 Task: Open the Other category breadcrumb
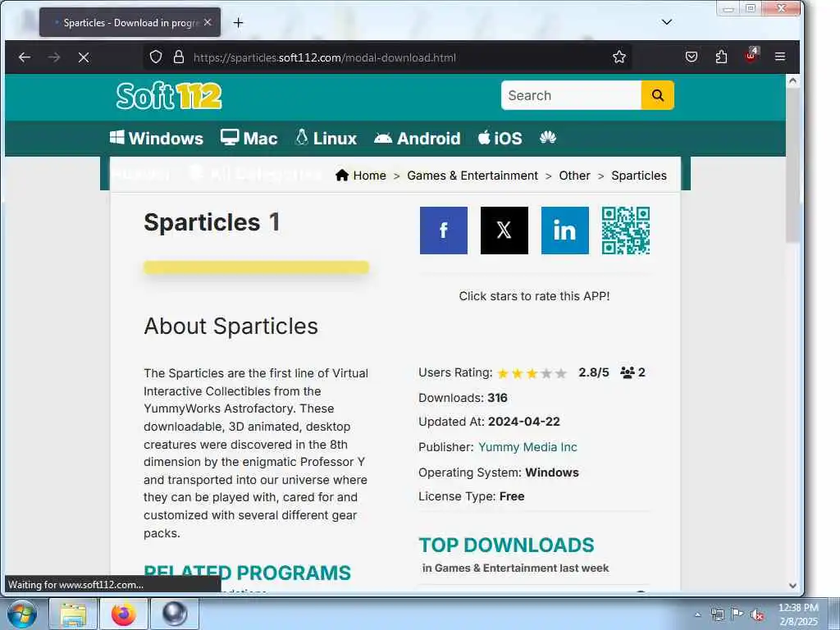pyautogui.click(x=574, y=176)
